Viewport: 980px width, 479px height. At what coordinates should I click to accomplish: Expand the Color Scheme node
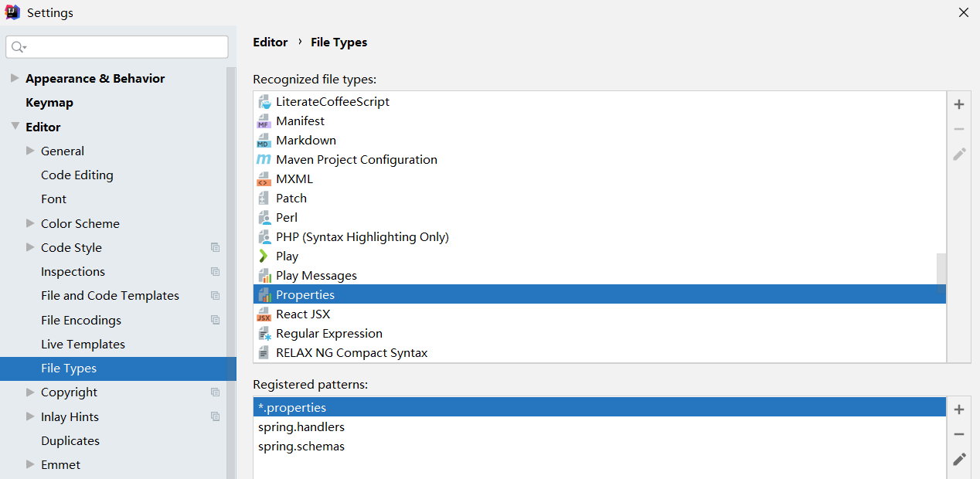[30, 223]
